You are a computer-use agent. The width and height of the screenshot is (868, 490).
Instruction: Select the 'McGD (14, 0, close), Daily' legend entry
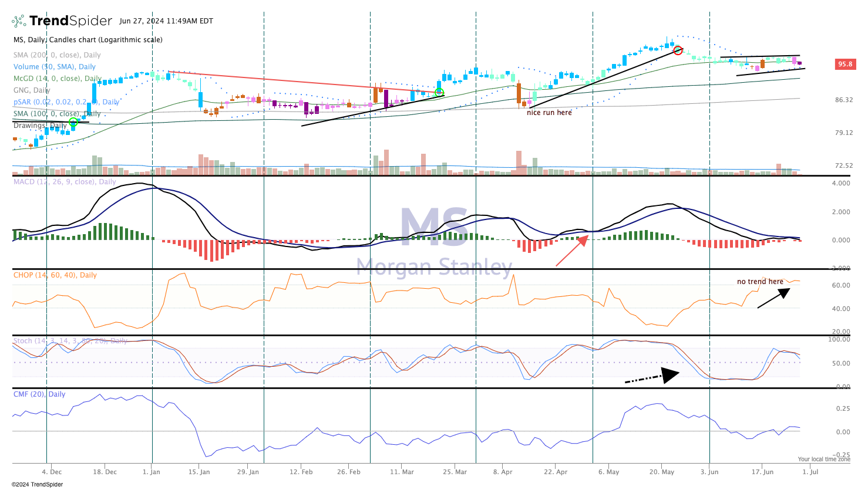pyautogui.click(x=58, y=79)
